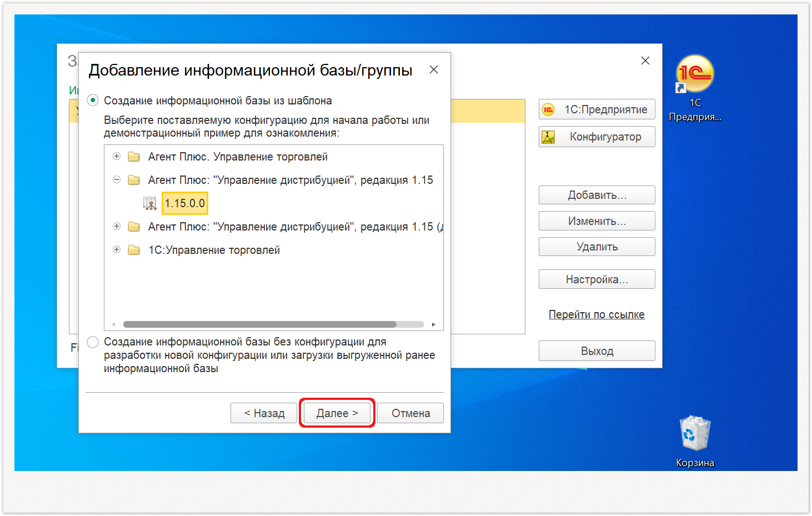
Task: Expand the Агент Плюс. Управление торговлей node
Action: [x=117, y=156]
